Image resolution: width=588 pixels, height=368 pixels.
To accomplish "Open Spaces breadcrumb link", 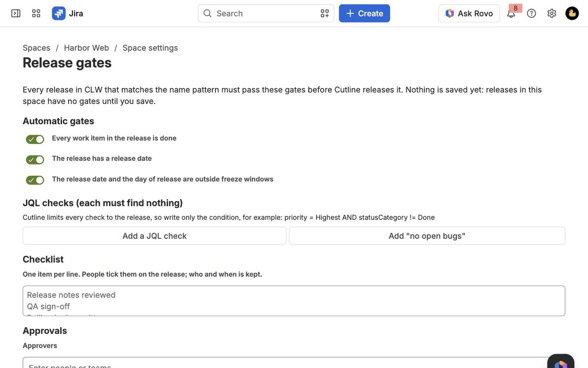I will (36, 48).
